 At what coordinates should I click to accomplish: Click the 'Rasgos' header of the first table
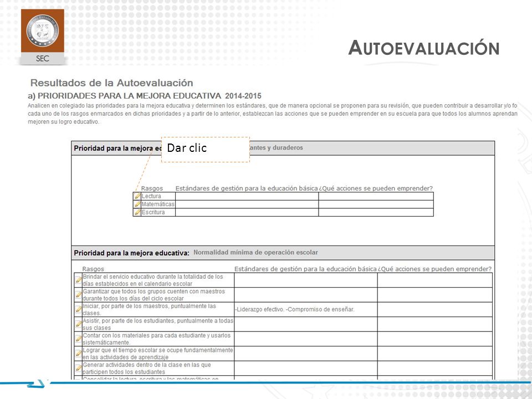tap(152, 188)
